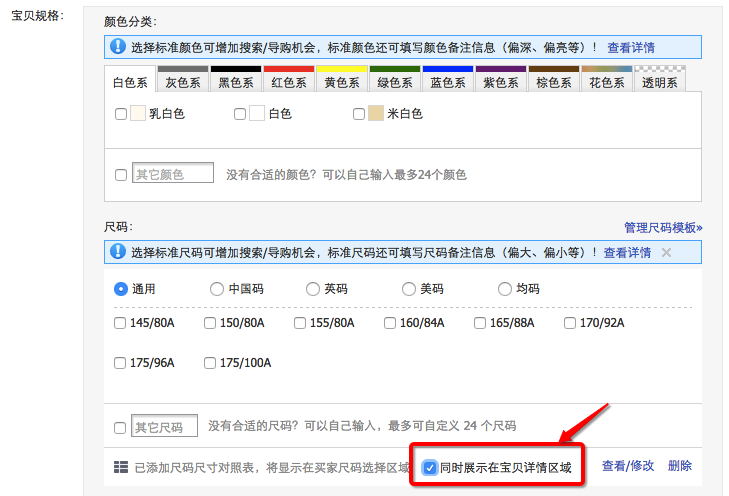
Task: Check size 150/80A
Action: pos(210,323)
